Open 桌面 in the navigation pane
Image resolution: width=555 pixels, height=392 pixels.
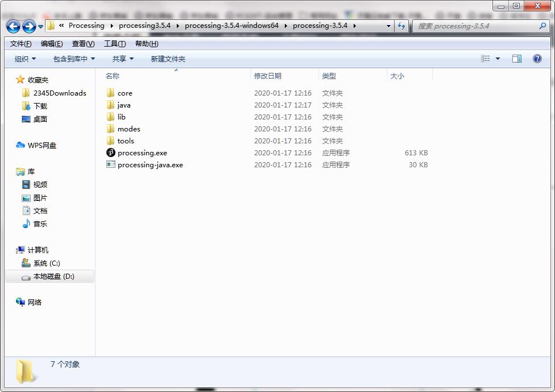[35, 119]
